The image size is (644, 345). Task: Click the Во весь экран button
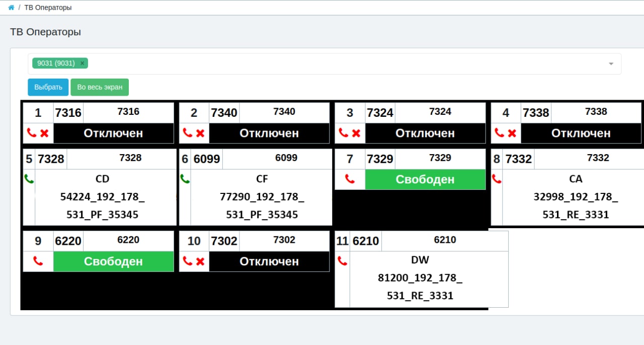click(100, 87)
